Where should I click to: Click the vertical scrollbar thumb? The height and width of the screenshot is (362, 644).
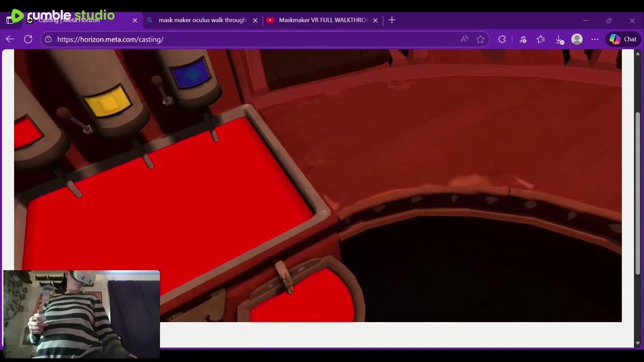click(638, 193)
